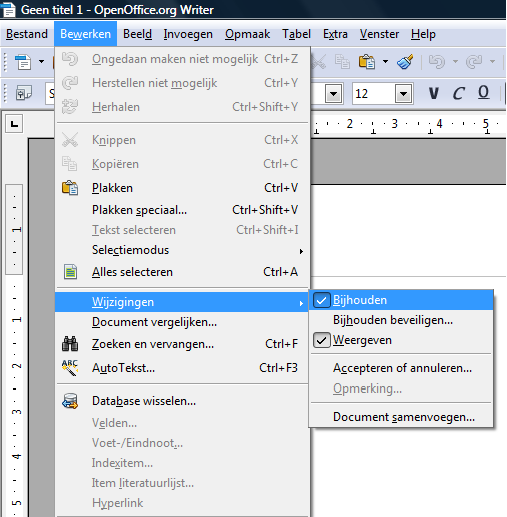
Task: Click the binoculars search menu icon
Action: (x=70, y=344)
